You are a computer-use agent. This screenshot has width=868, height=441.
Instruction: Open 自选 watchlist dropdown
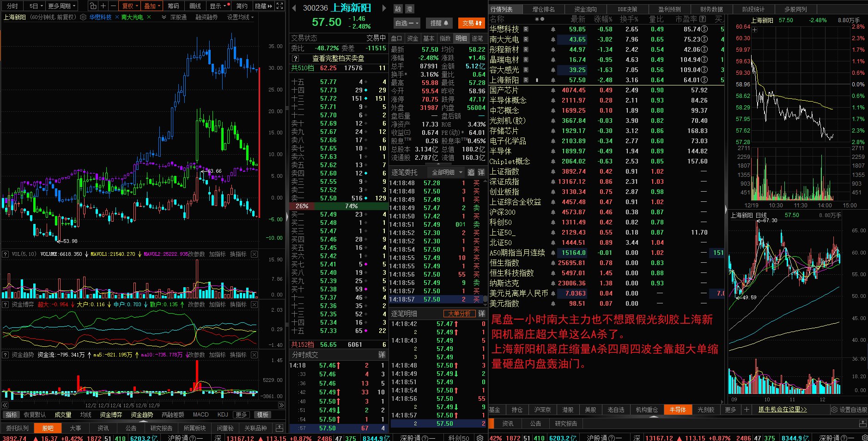coord(407,23)
